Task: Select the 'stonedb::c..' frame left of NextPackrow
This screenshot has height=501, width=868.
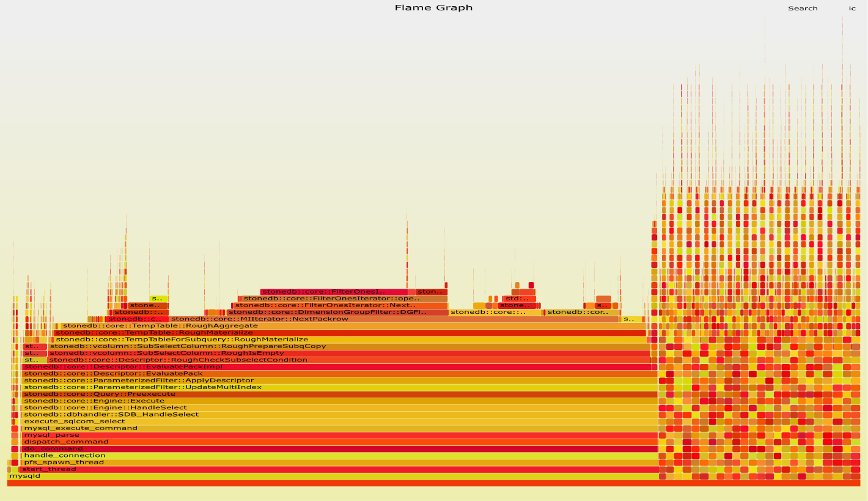Action: (137, 319)
